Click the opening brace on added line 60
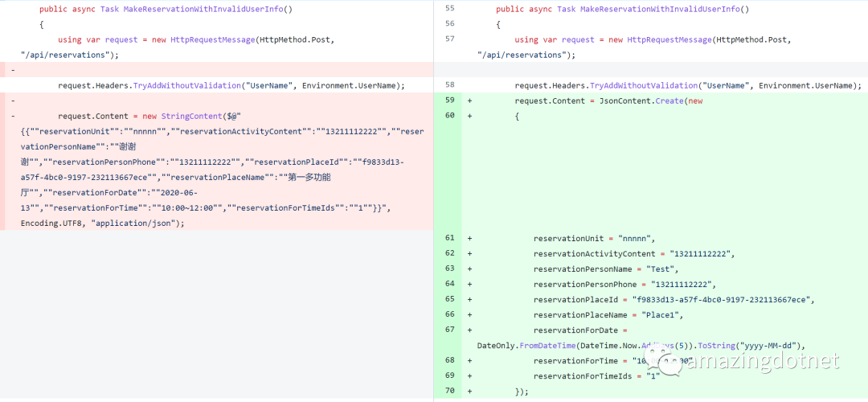Image resolution: width=868 pixels, height=402 pixels. [x=517, y=117]
